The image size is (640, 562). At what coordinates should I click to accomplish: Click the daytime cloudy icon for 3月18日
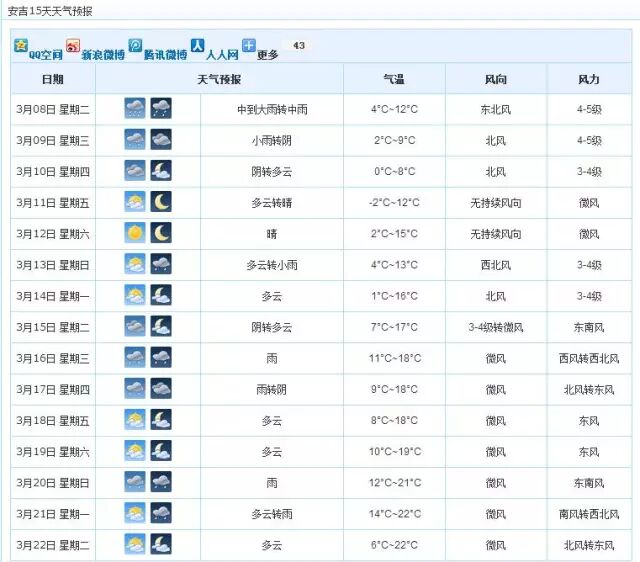tap(135, 420)
